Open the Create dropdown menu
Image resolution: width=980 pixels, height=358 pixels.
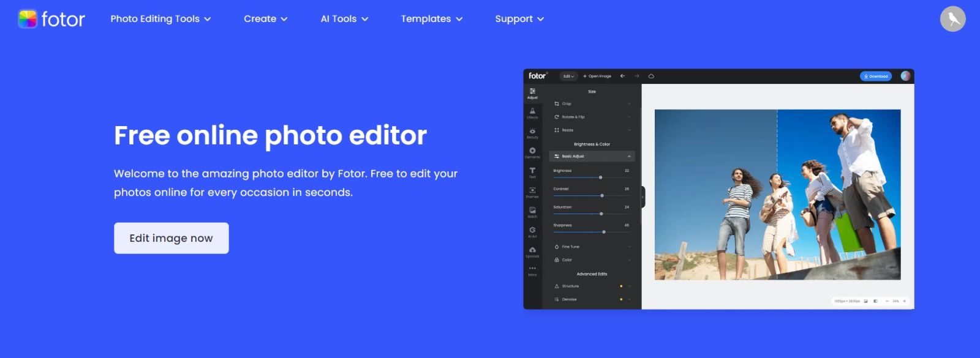tap(265, 19)
